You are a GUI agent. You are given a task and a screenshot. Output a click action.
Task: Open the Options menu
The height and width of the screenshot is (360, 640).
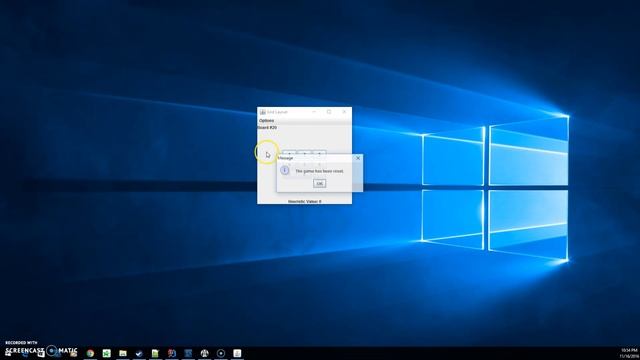[267, 120]
